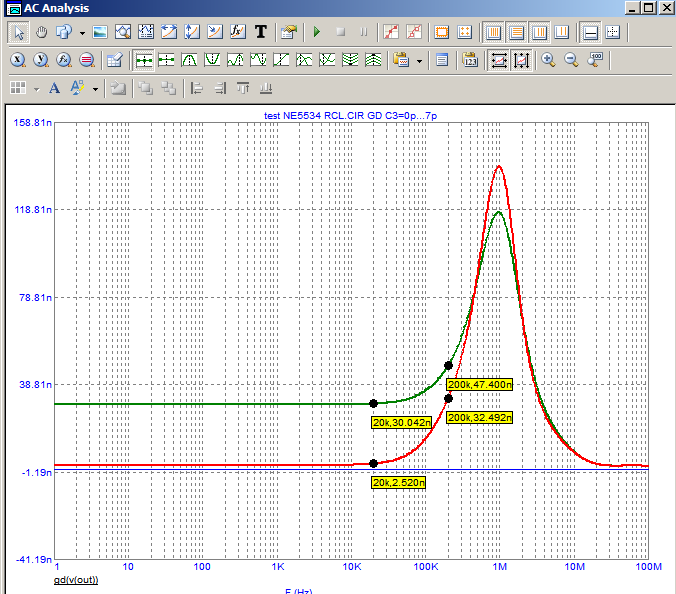Click the align right edges icon
The height and width of the screenshot is (594, 676).
pyautogui.click(x=220, y=88)
